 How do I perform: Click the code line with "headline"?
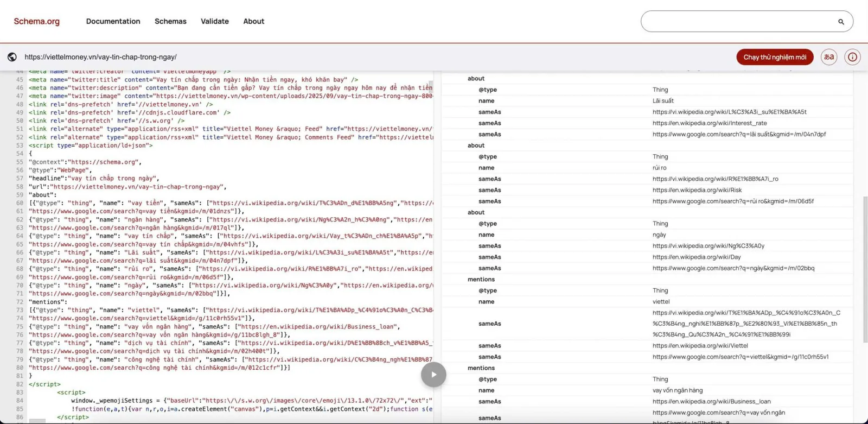(94, 178)
